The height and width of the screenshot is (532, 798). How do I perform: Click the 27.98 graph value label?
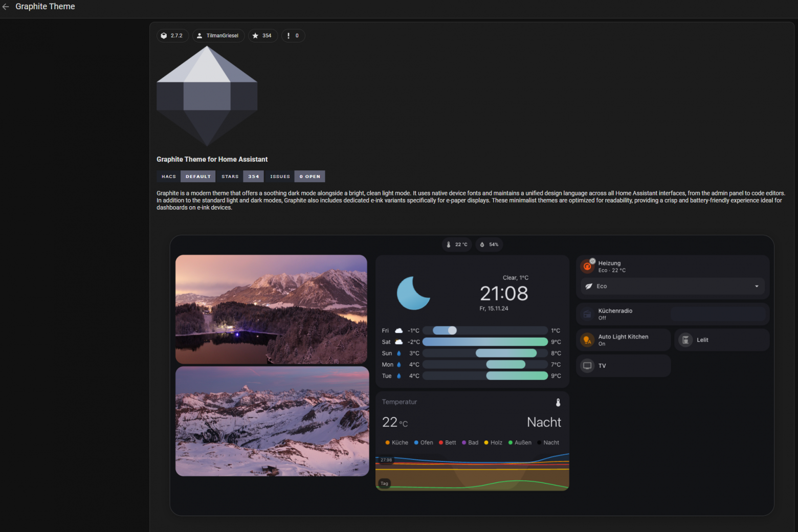pos(386,460)
